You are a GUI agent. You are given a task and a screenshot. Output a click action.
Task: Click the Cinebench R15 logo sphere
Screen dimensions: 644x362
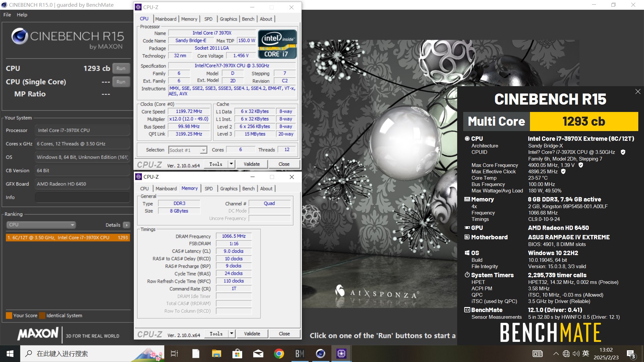(x=19, y=36)
